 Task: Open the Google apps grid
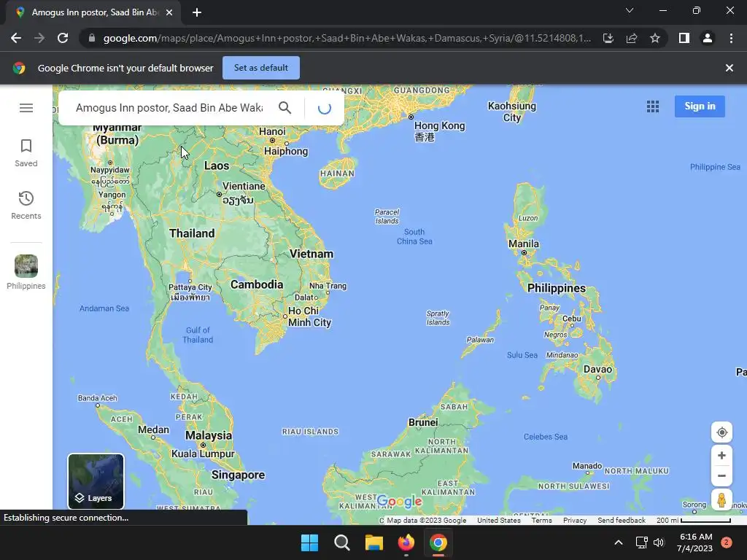(653, 106)
